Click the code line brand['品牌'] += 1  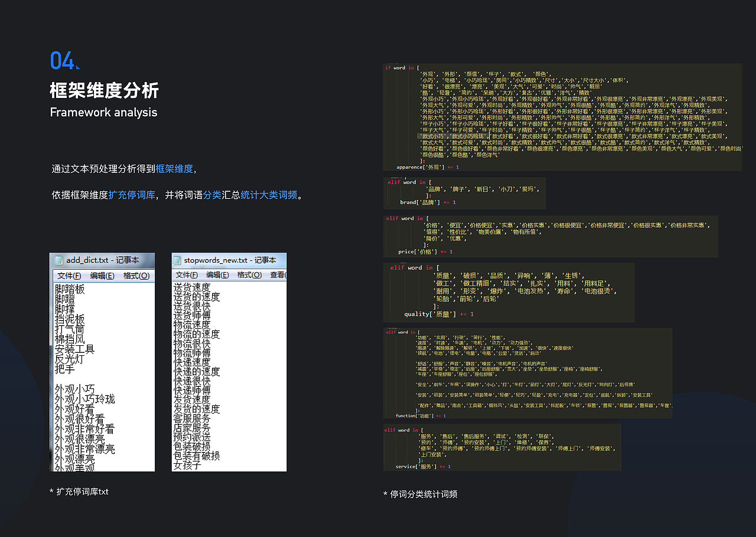428,202
